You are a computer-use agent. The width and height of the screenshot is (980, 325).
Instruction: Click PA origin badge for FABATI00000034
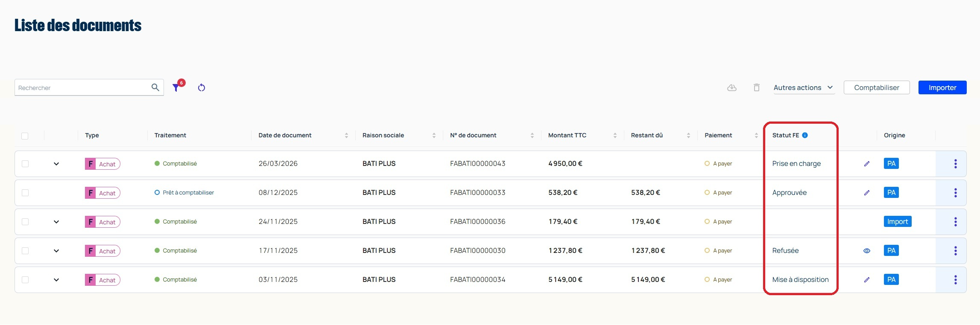click(x=891, y=280)
